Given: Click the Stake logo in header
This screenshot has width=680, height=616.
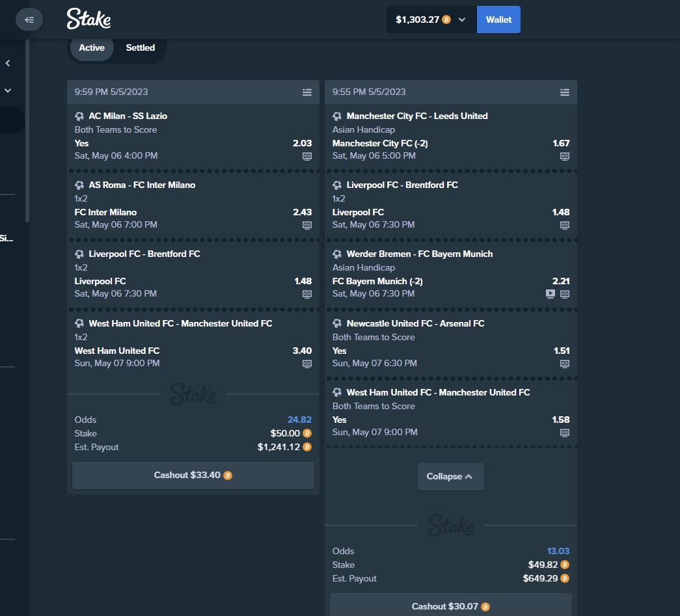Looking at the screenshot, I should point(89,19).
